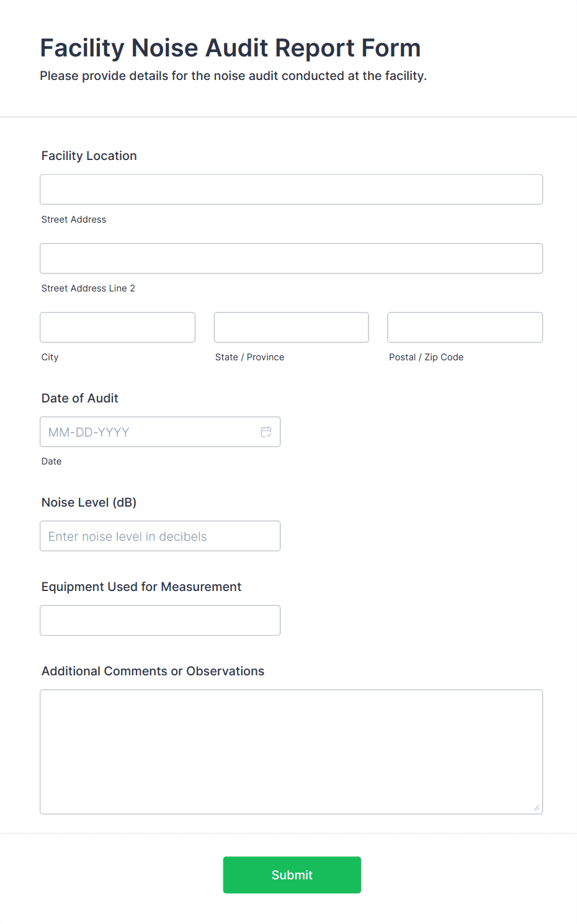Screen dimensions: 577x924
Task: Click the Equipment Used for Measurement label
Action: pos(141,587)
